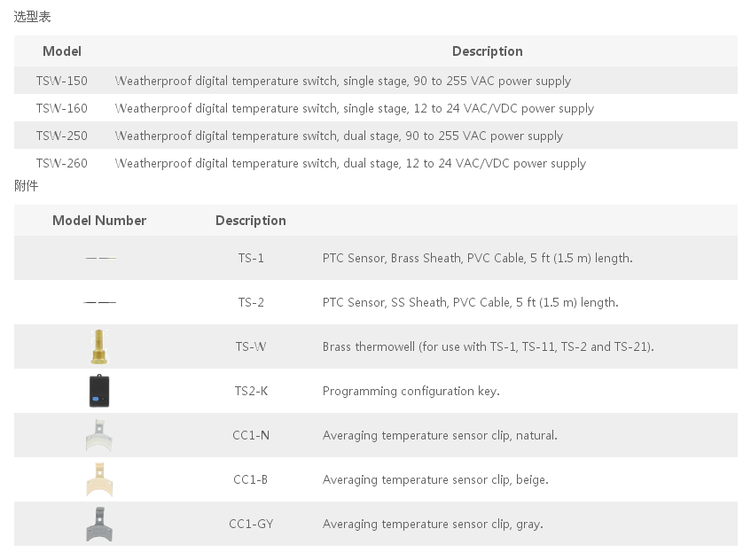Click the 选型表 section heading
The width and height of the screenshot is (743, 560).
point(32,17)
